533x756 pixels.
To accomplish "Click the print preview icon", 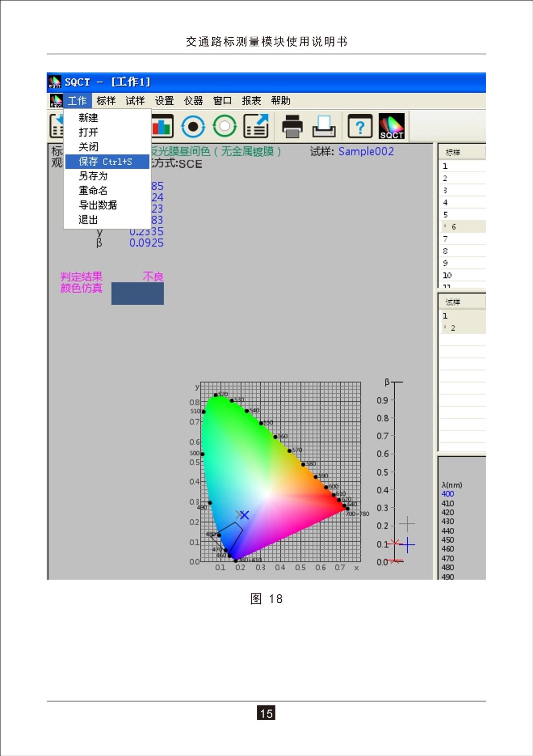I will 324,127.
